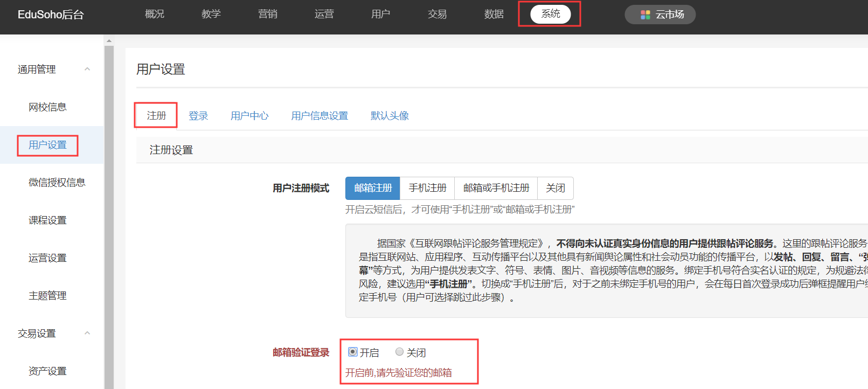Go to the 用户信息设置 tab
The width and height of the screenshot is (868, 389).
tap(320, 116)
